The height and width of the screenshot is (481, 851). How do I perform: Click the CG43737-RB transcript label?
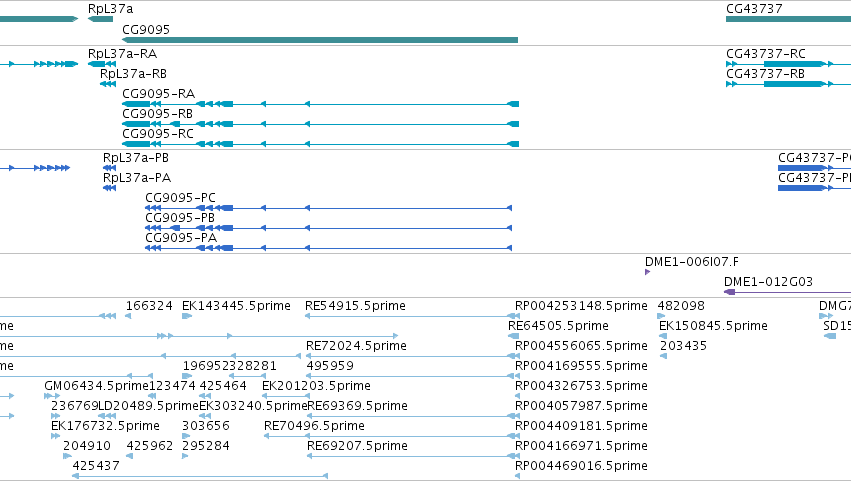coord(765,74)
